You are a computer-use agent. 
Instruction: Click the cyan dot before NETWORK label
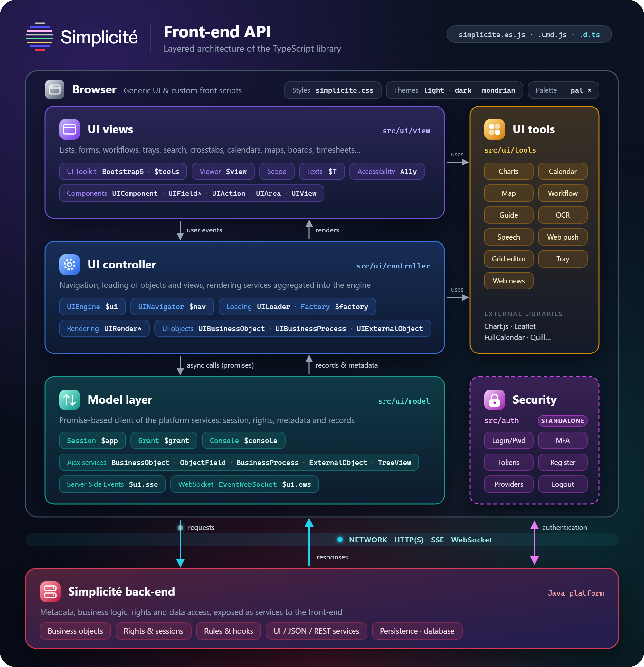tap(340, 540)
